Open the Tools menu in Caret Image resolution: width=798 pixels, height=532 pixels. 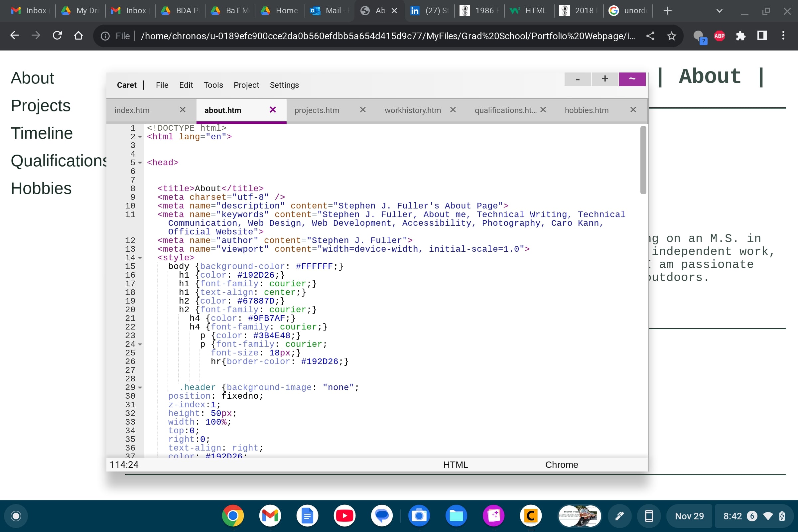pyautogui.click(x=213, y=85)
